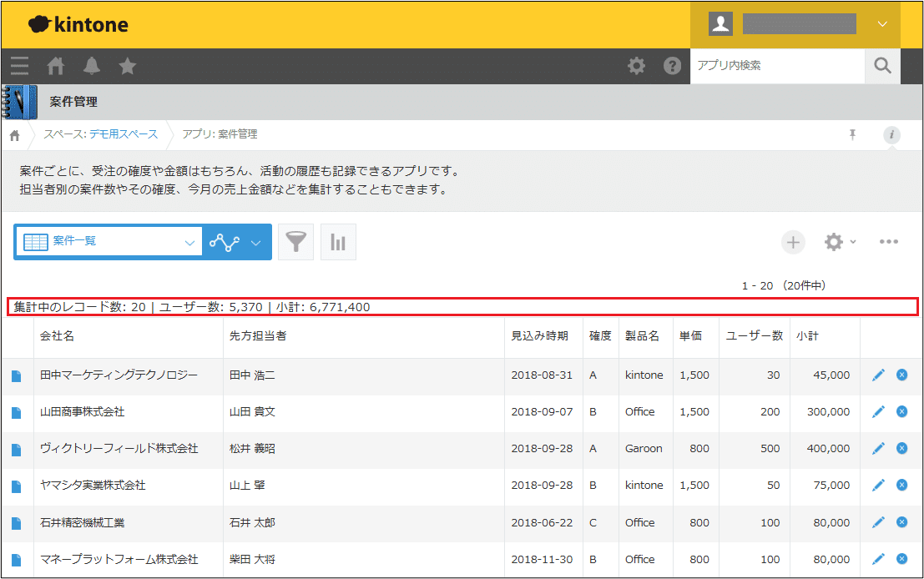The width and height of the screenshot is (924, 579).
Task: Click the 案件管理 app notebook icon
Action: pos(19,102)
